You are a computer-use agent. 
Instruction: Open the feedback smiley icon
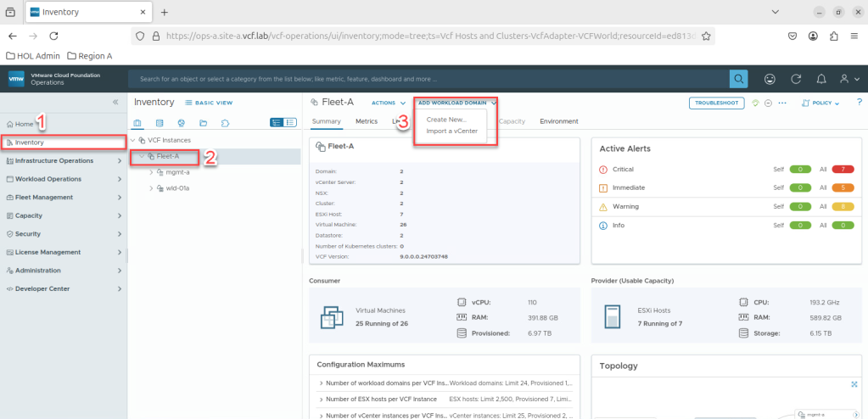click(770, 79)
